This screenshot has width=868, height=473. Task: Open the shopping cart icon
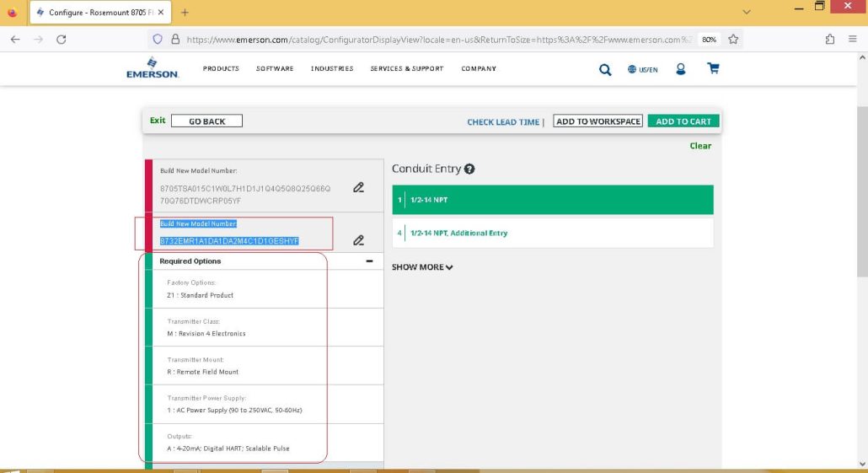713,68
